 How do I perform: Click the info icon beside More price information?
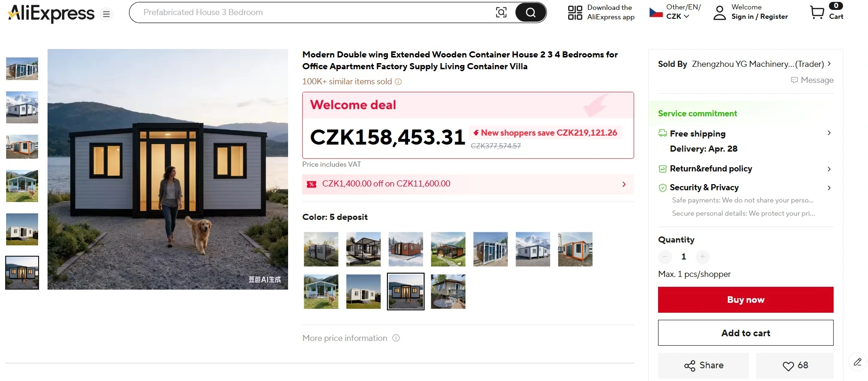coord(396,338)
